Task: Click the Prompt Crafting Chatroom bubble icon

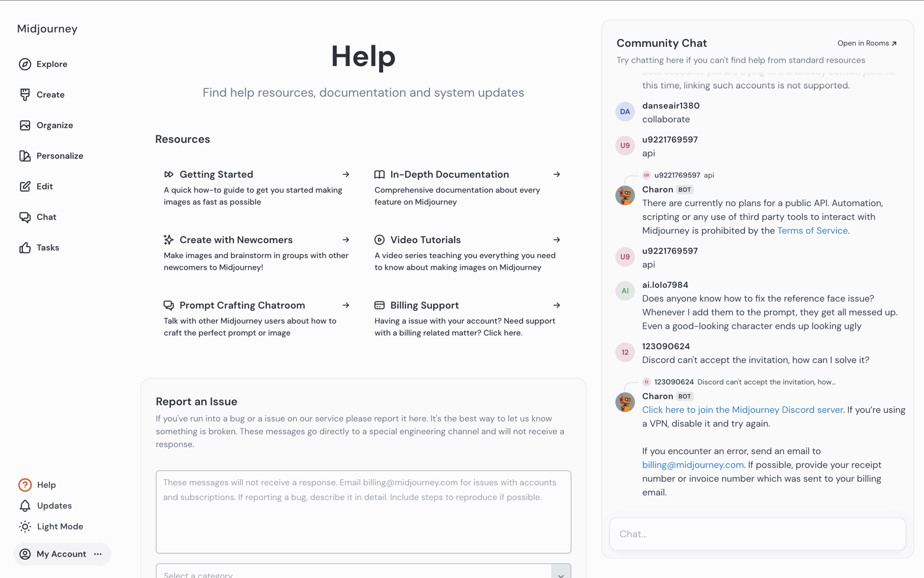Action: pyautogui.click(x=169, y=305)
